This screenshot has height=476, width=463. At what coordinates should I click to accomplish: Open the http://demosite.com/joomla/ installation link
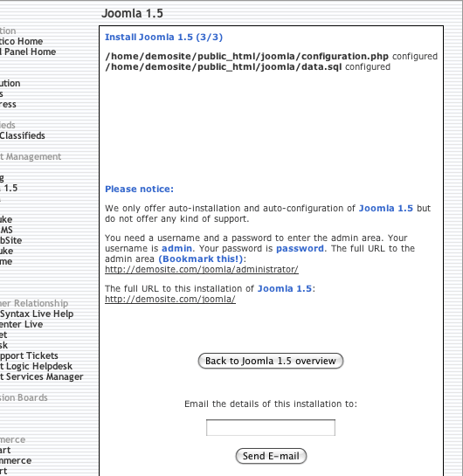click(x=170, y=299)
